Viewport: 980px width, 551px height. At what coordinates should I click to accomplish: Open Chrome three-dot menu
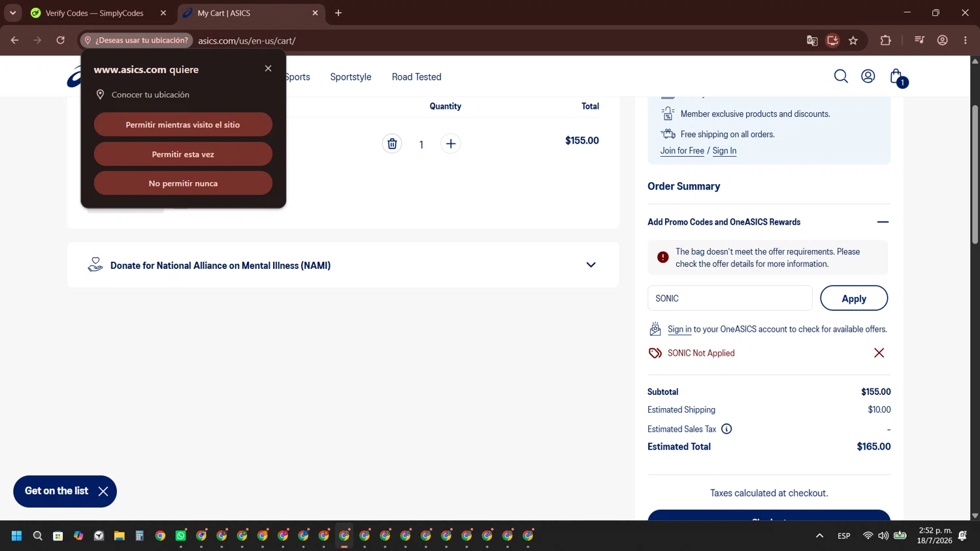click(x=966, y=40)
